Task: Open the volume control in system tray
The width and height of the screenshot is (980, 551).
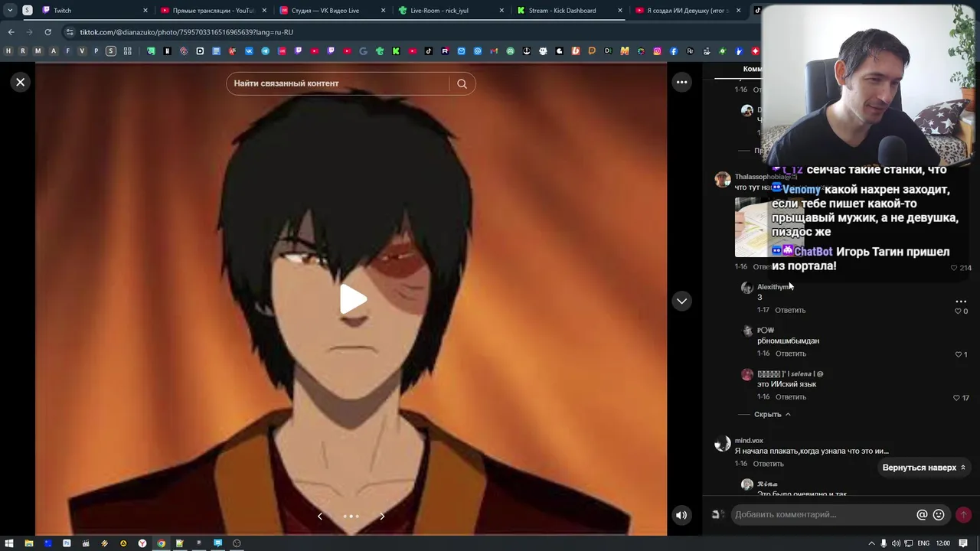Action: click(x=896, y=543)
